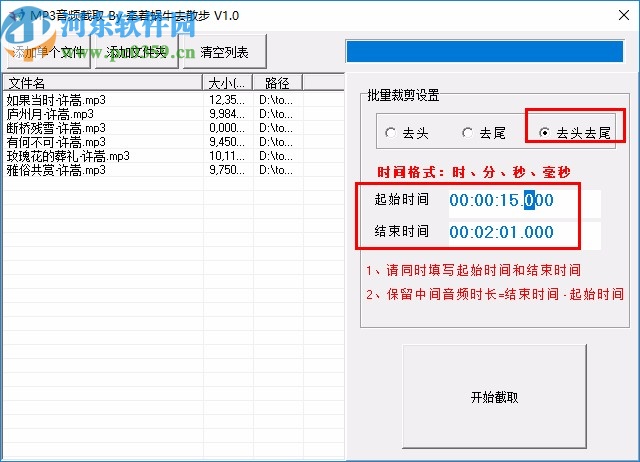Sort by the 文件名 column header
The image size is (640, 462).
click(103, 83)
